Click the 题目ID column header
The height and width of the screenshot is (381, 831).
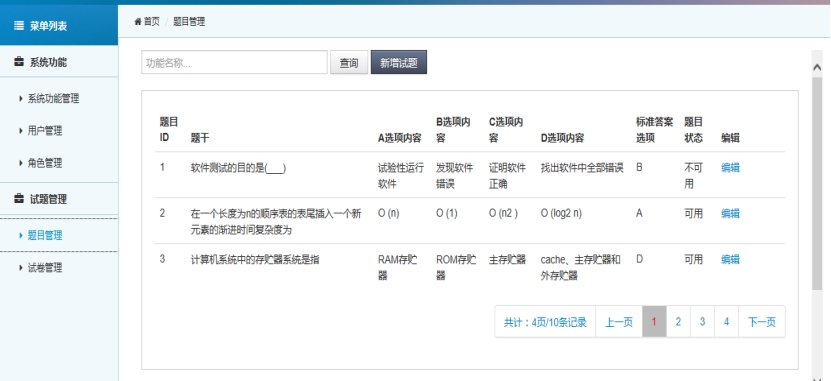(x=169, y=130)
